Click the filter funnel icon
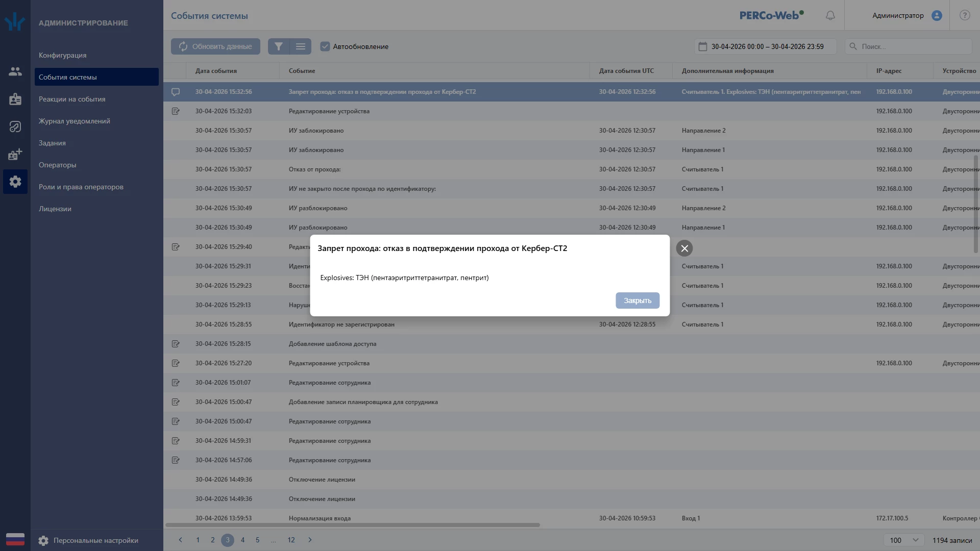980x551 pixels. pos(279,46)
